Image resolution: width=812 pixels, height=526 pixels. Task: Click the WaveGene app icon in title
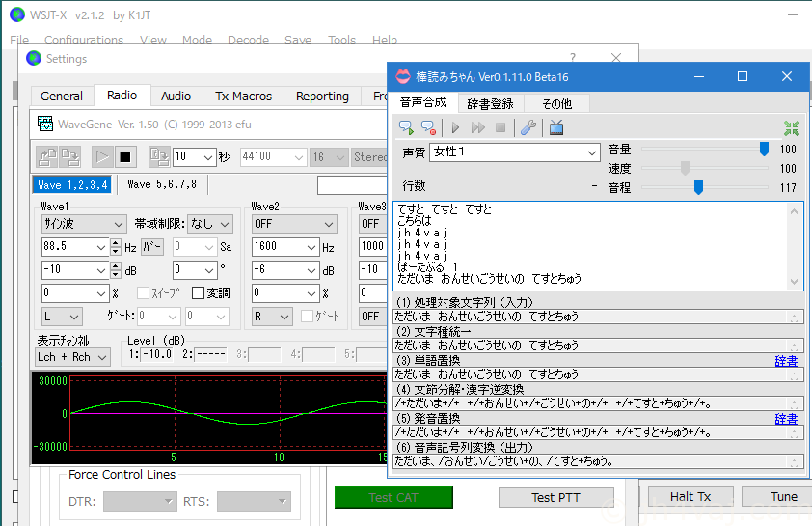[45, 124]
